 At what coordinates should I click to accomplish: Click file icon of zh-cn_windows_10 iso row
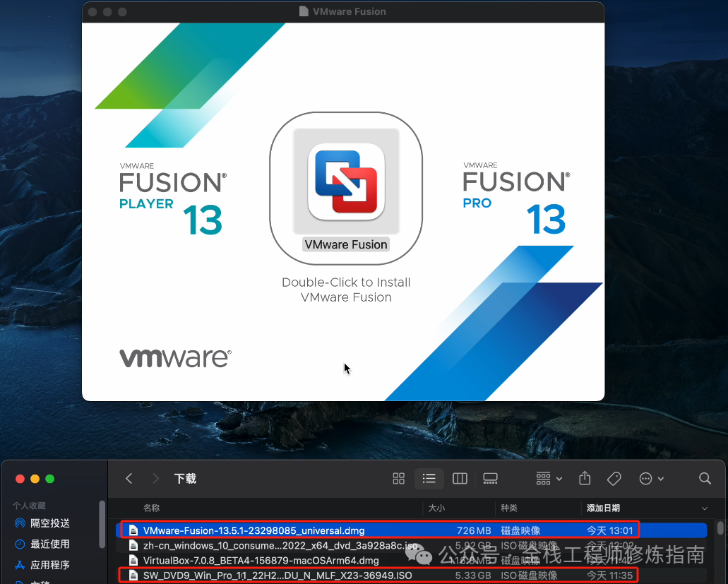(x=133, y=545)
